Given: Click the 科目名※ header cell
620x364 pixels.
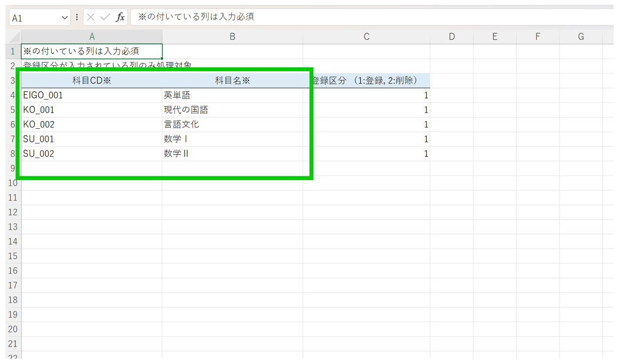Looking at the screenshot, I should click(232, 81).
